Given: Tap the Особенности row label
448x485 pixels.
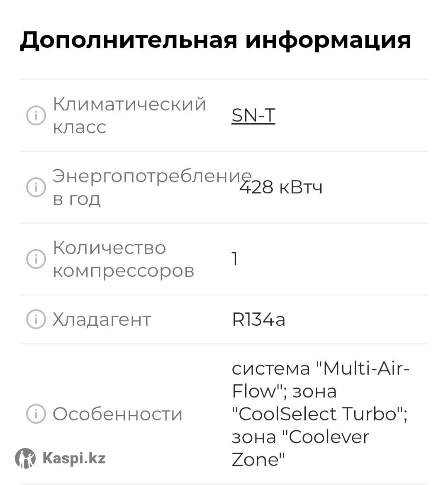Looking at the screenshot, I should tap(117, 414).
